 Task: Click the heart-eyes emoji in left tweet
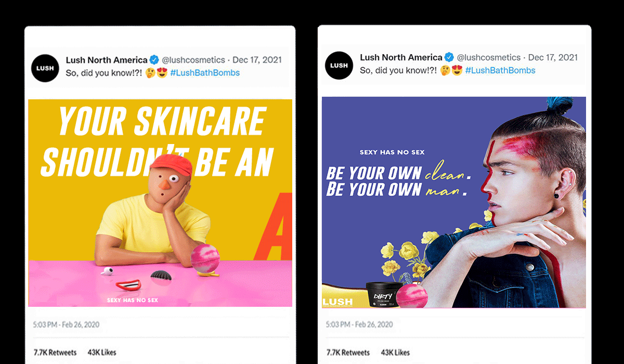point(162,73)
